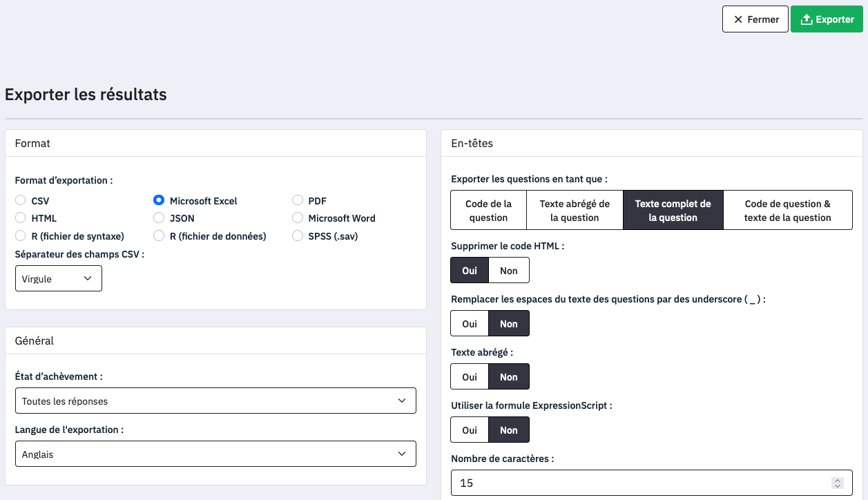Viewport: 868px width, 500px height.
Task: Enable Oui for underscore space replacement
Action: [470, 324]
